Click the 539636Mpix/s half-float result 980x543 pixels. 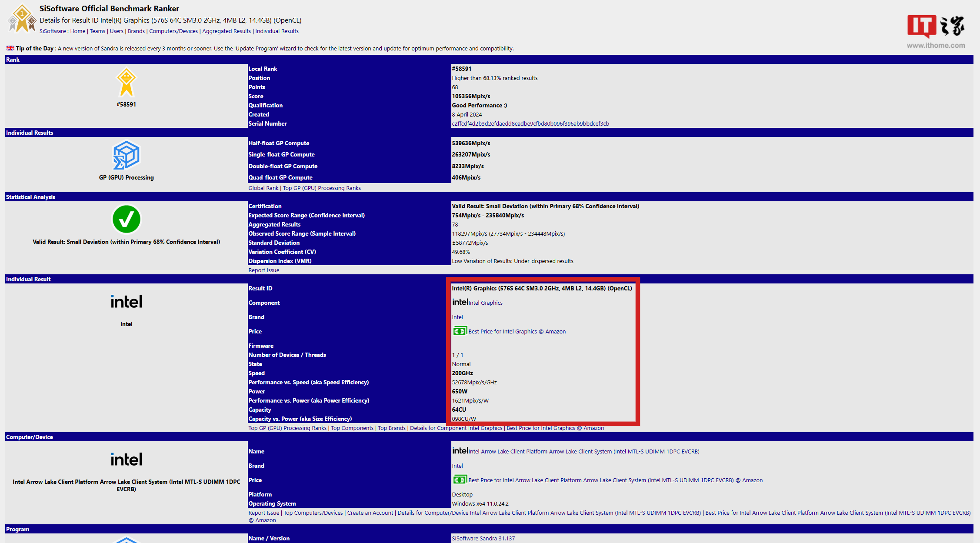pyautogui.click(x=471, y=143)
